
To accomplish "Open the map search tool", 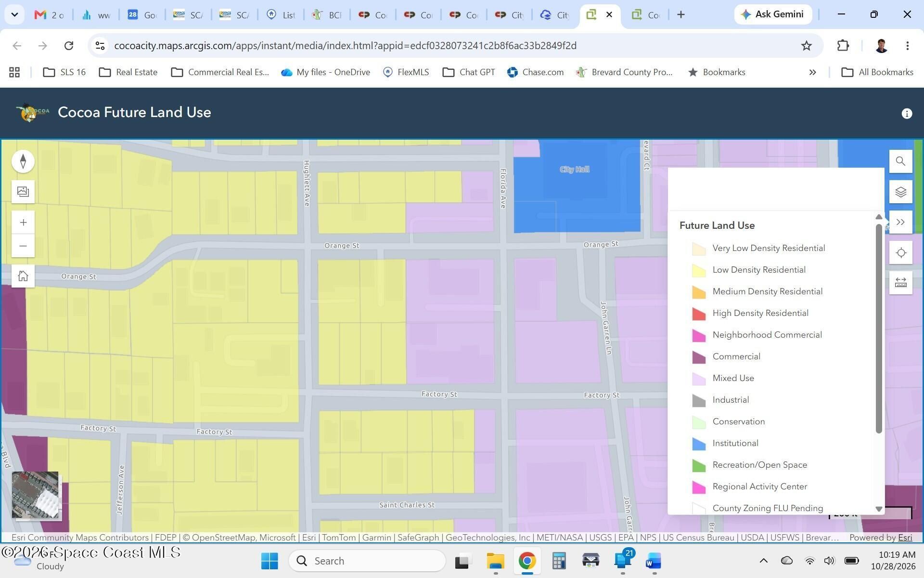I will [901, 161].
